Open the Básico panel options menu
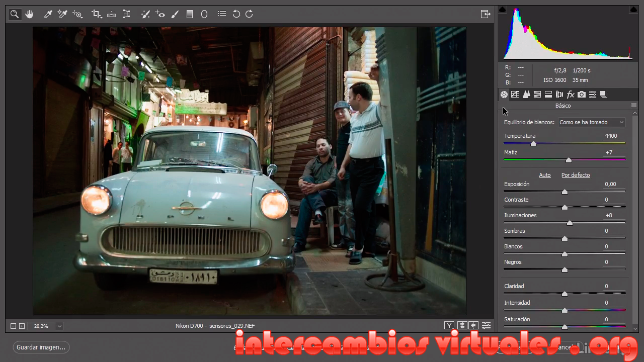644x362 pixels. (634, 106)
